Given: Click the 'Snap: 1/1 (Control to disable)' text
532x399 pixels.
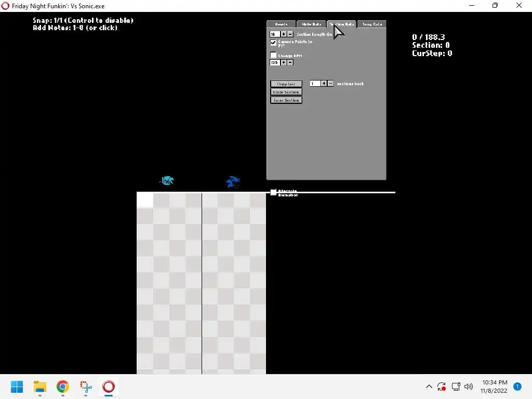Looking at the screenshot, I should tap(83, 20).
